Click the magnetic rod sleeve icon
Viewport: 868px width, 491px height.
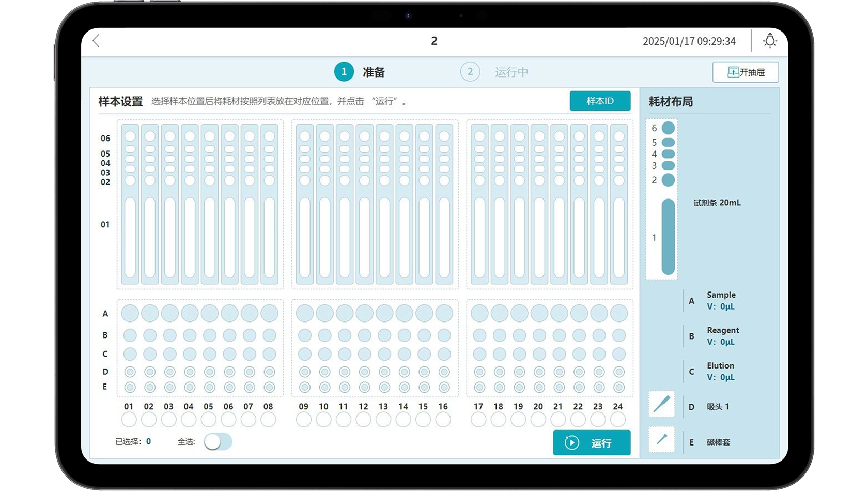[x=661, y=439]
